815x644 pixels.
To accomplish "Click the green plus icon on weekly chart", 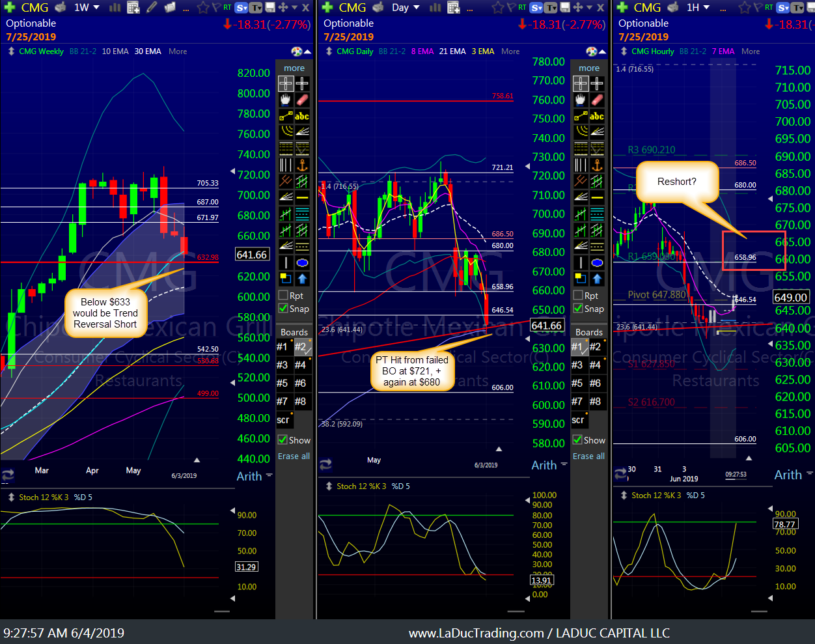I will pyautogui.click(x=9, y=7).
